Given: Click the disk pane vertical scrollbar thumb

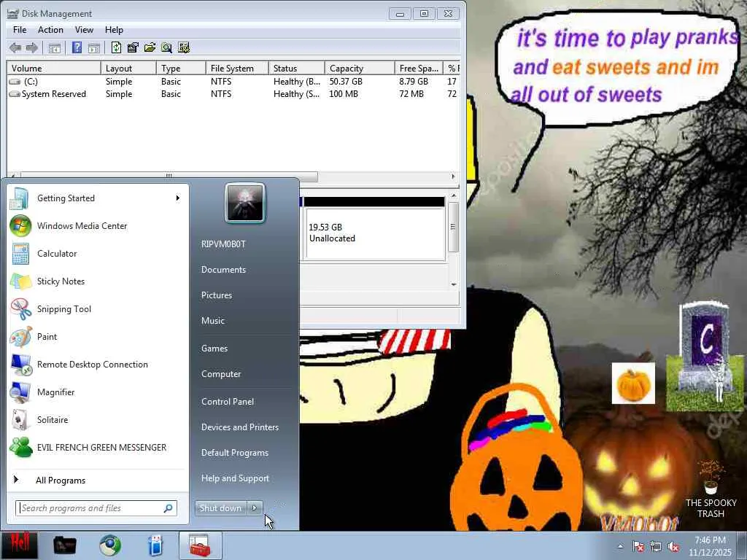Looking at the screenshot, I should (x=453, y=227).
